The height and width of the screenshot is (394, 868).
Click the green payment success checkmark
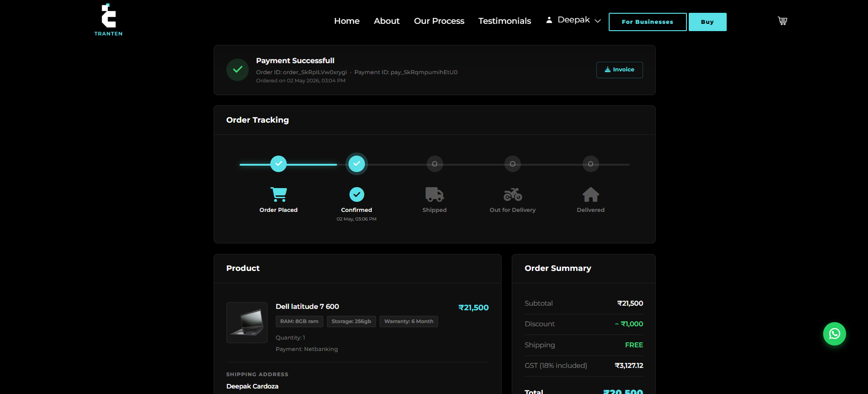(x=237, y=70)
